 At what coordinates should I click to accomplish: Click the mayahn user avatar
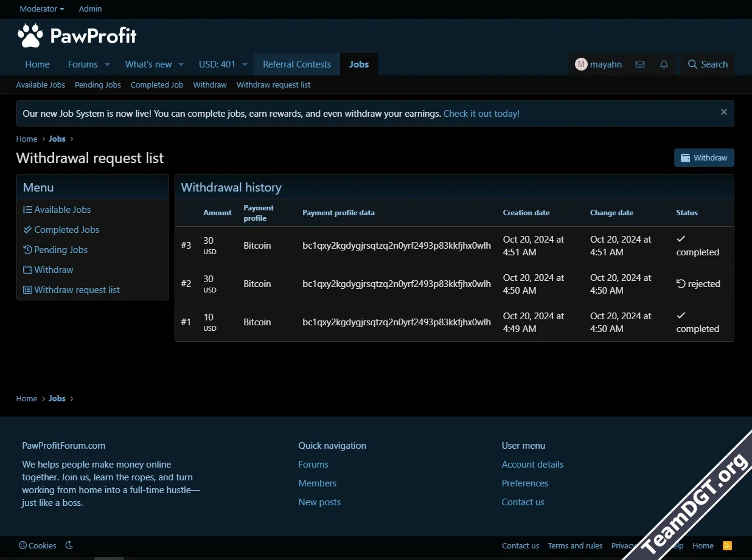tap(581, 64)
